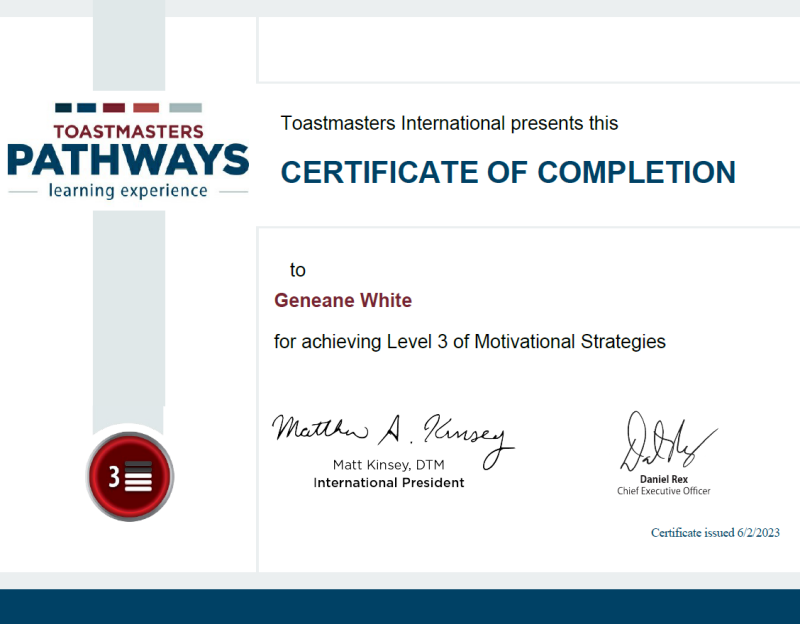Click the red Level 3 badge
The width and height of the screenshot is (800, 624).
click(x=130, y=476)
